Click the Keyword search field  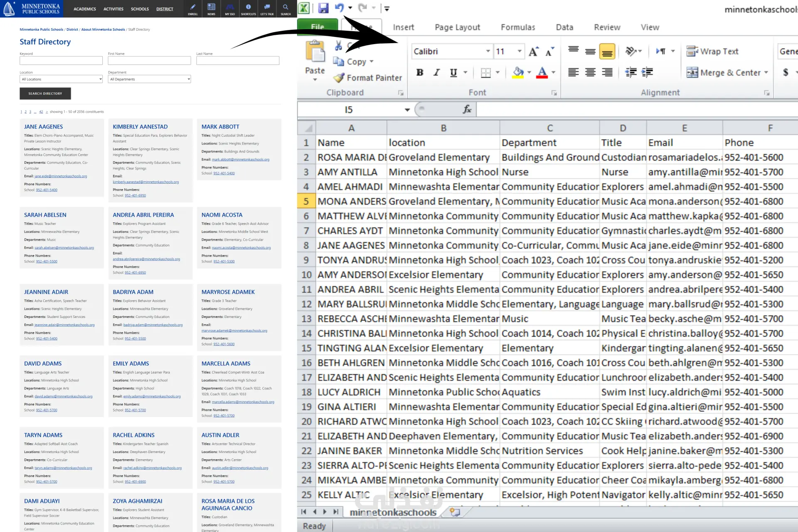coord(61,61)
